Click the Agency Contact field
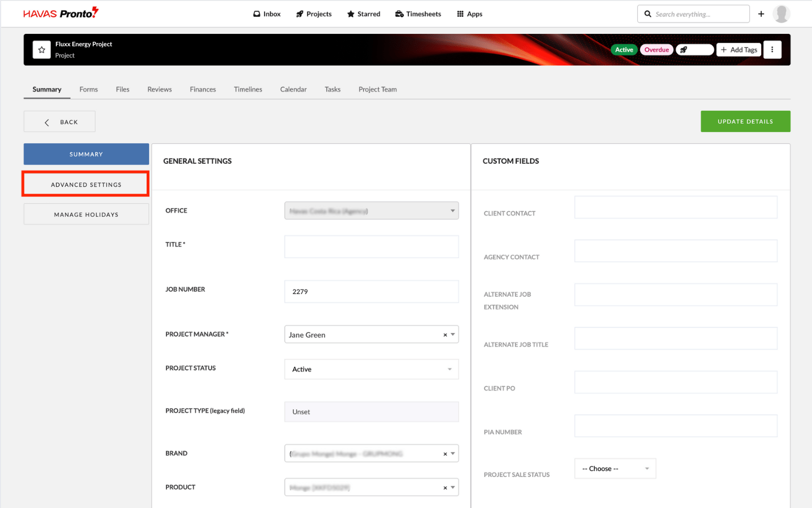Viewport: 812px width, 508px height. (x=676, y=251)
